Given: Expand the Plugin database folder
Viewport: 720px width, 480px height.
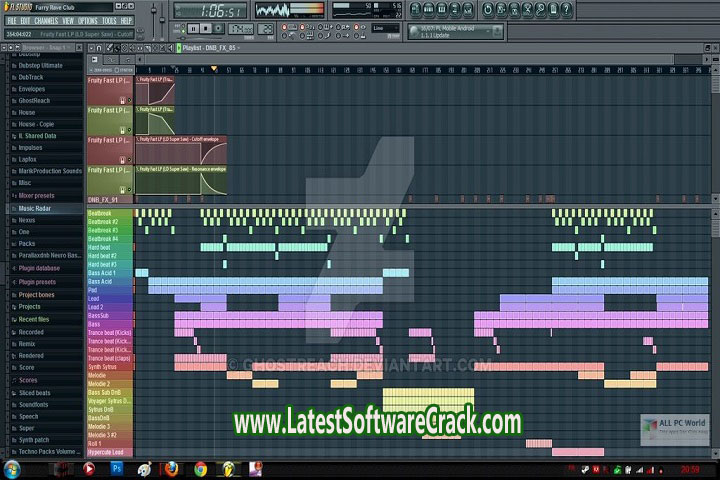Looking at the screenshot, I should 39,268.
